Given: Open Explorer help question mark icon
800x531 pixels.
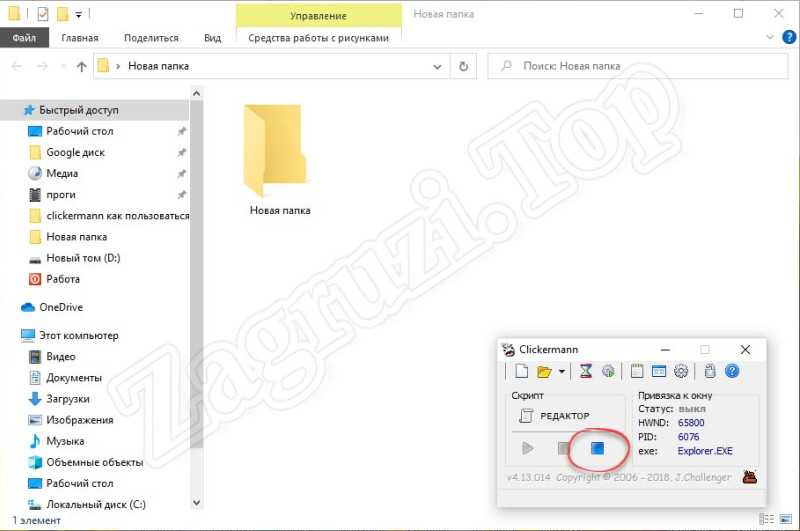Looking at the screenshot, I should pyautogui.click(x=789, y=37).
